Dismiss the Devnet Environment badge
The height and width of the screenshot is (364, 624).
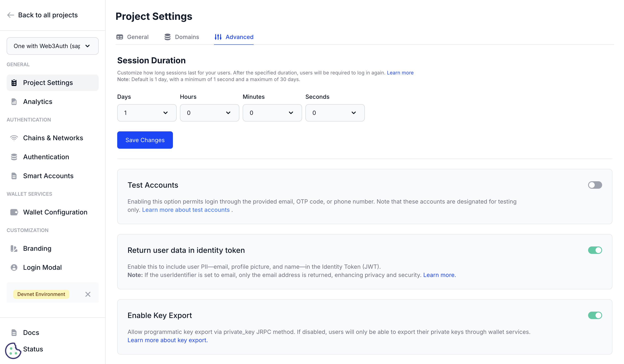point(88,294)
